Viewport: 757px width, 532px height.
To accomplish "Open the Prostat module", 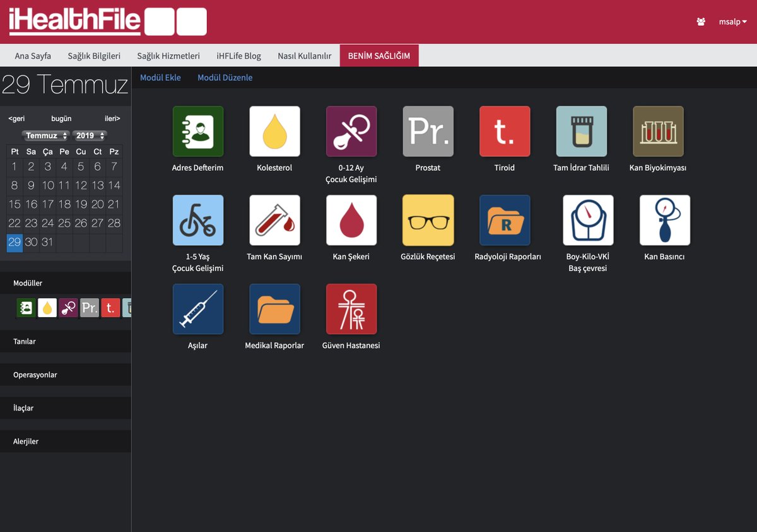I will point(428,131).
